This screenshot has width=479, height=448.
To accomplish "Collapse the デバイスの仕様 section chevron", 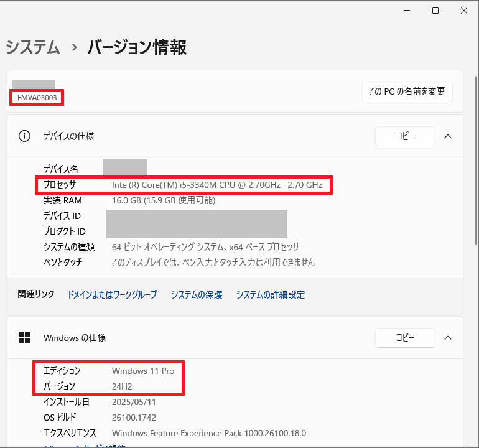I will click(x=448, y=136).
